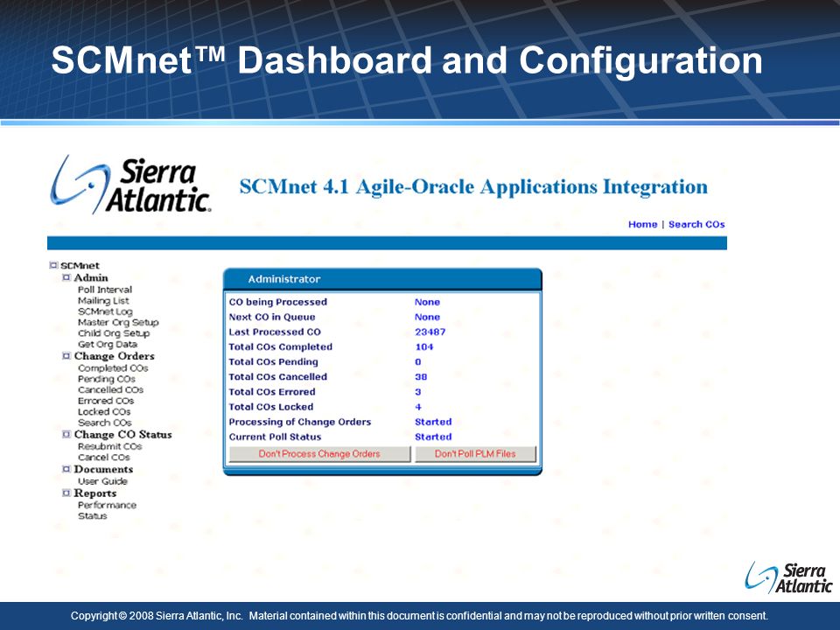
Task: Click the Sierra Atlantic logo in header
Action: pyautogui.click(x=130, y=185)
